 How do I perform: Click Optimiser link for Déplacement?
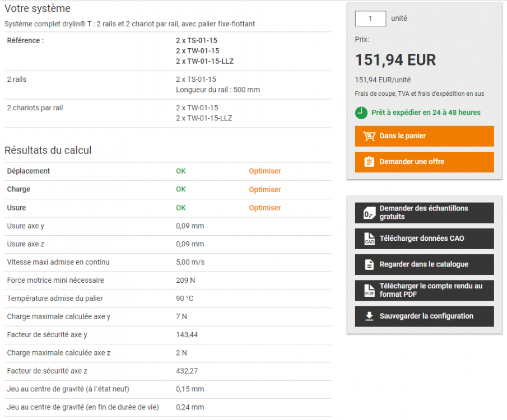[x=265, y=171]
